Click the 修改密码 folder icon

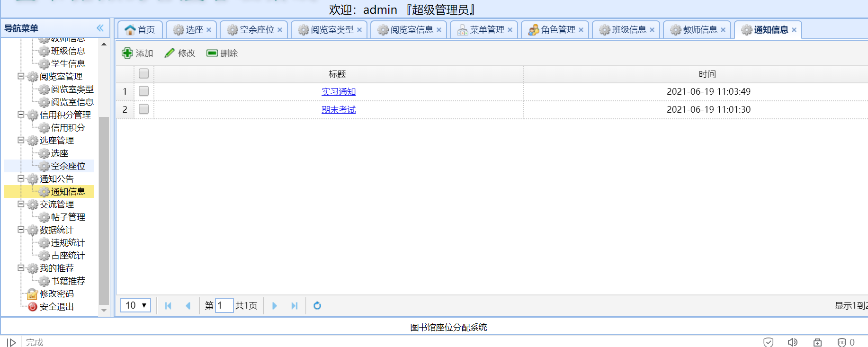point(32,294)
